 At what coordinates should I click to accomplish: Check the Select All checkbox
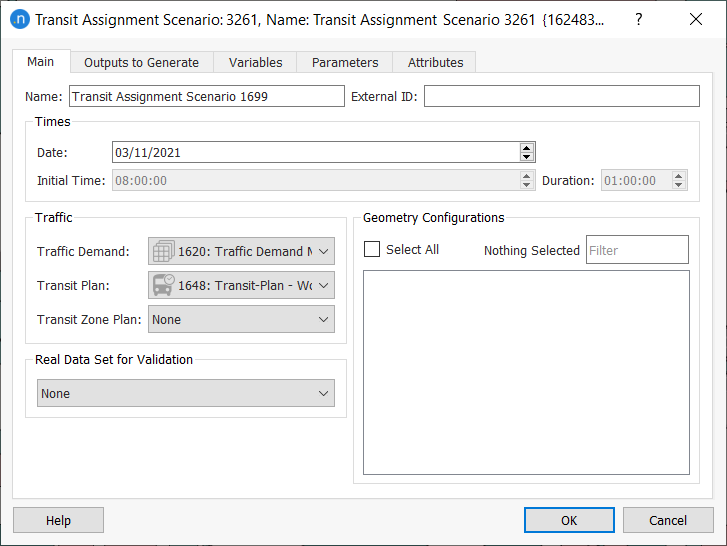pos(372,249)
